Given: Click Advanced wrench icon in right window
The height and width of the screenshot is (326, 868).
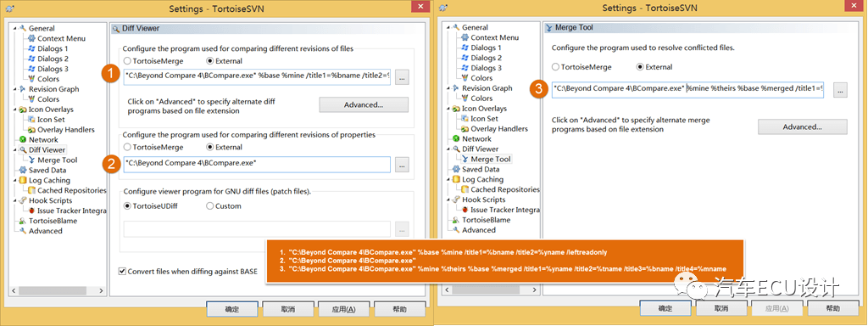Looking at the screenshot, I should (455, 230).
